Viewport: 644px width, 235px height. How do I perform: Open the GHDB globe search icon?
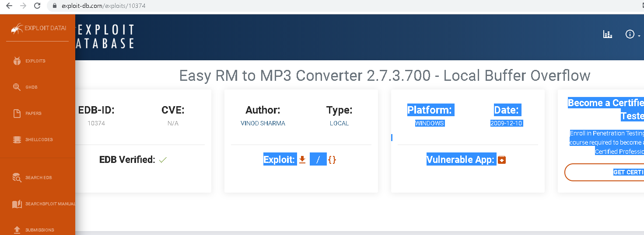(17, 87)
